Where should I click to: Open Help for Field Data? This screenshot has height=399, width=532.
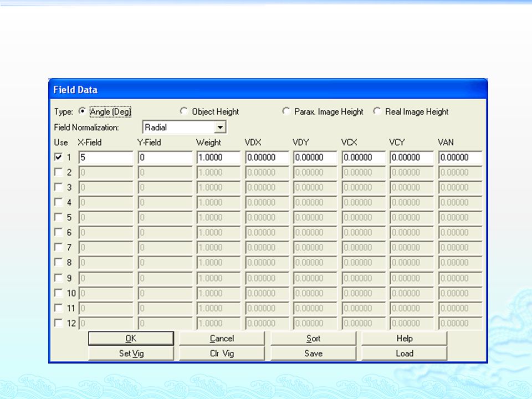(x=405, y=338)
